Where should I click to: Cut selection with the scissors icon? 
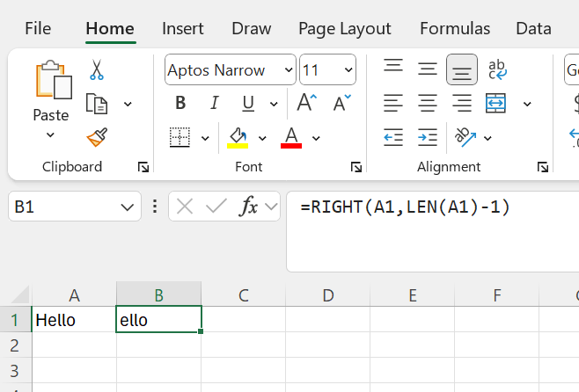(x=97, y=69)
